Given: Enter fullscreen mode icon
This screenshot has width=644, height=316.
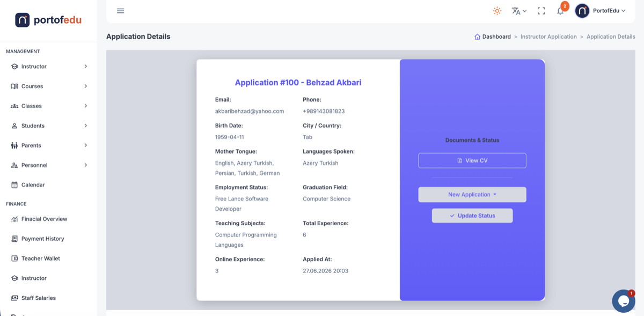Looking at the screenshot, I should pyautogui.click(x=541, y=11).
